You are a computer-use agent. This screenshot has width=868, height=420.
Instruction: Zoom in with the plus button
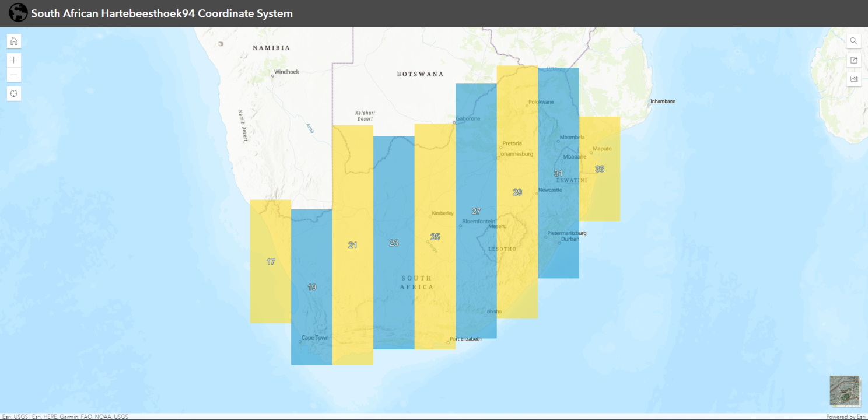[14, 60]
